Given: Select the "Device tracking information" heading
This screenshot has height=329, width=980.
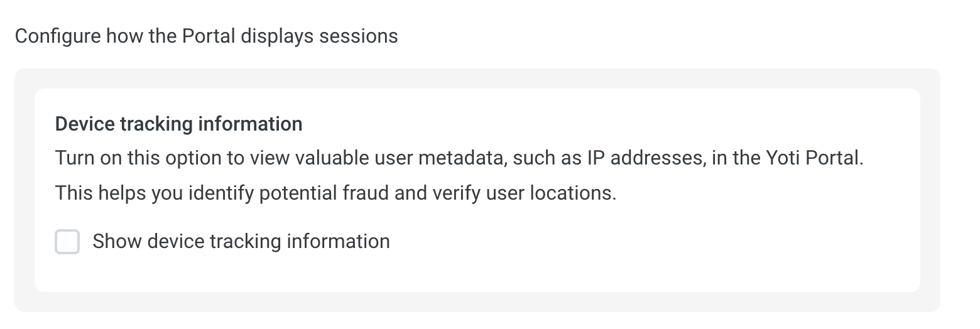Looking at the screenshot, I should 178,124.
